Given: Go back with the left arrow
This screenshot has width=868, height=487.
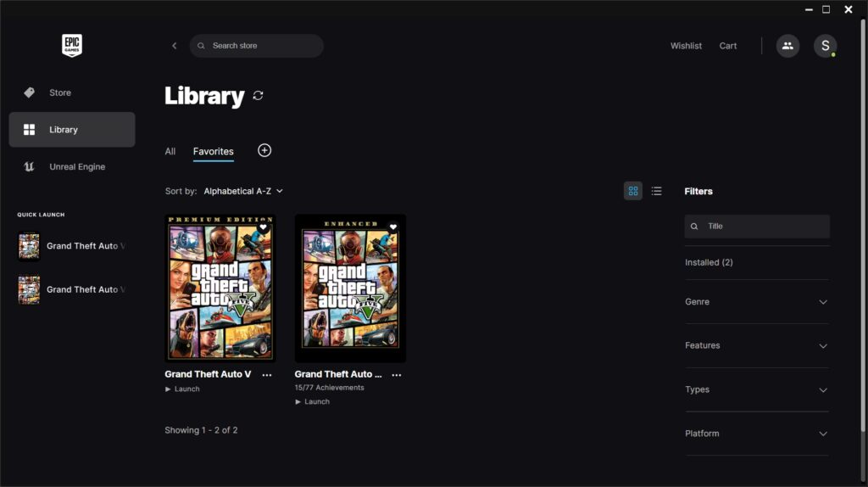Looking at the screenshot, I should pyautogui.click(x=175, y=46).
